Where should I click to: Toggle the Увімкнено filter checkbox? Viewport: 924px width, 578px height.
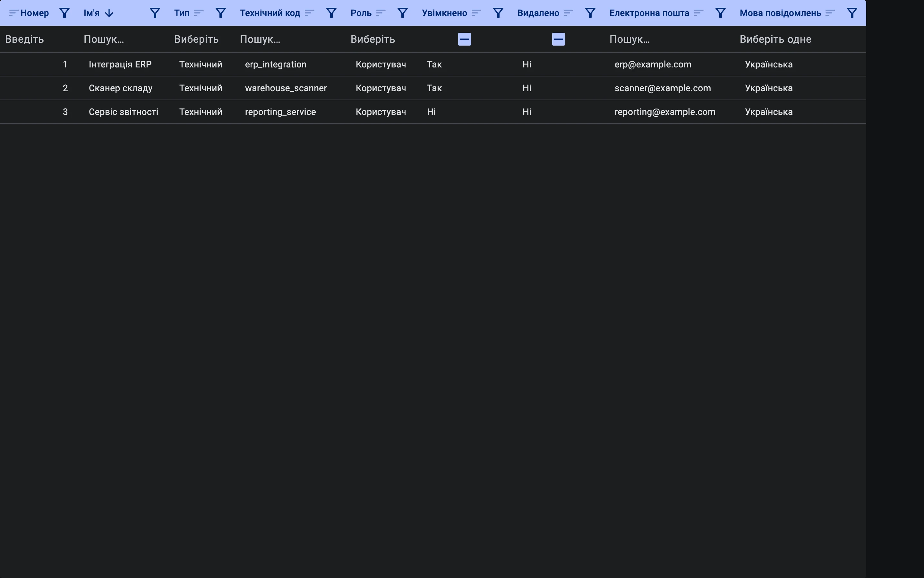pyautogui.click(x=464, y=39)
